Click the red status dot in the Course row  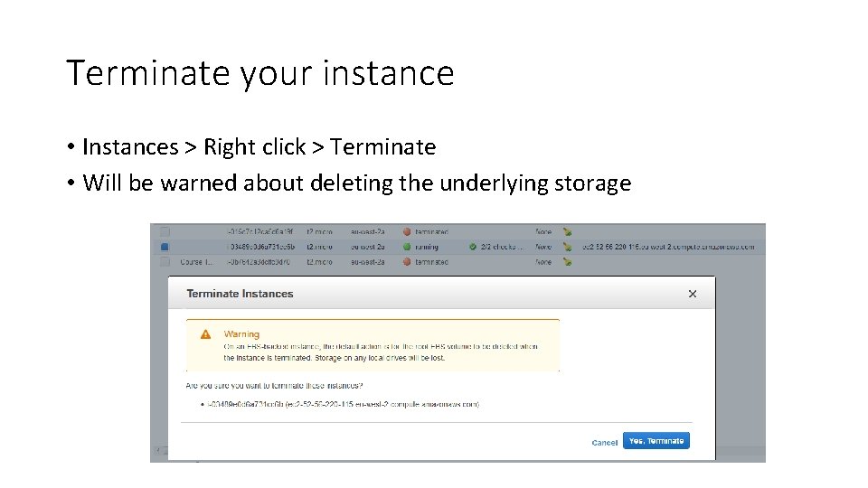tap(407, 262)
